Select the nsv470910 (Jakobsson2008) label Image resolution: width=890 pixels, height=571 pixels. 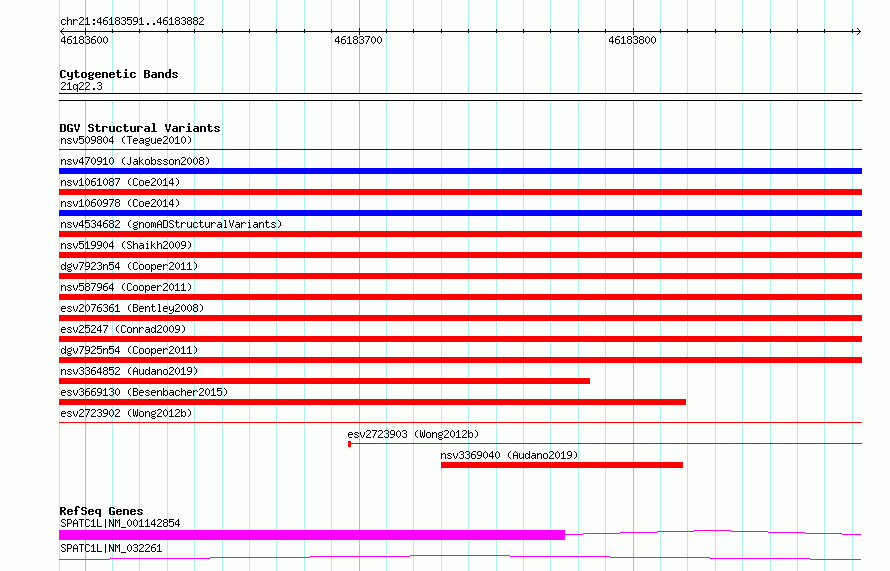coord(135,161)
